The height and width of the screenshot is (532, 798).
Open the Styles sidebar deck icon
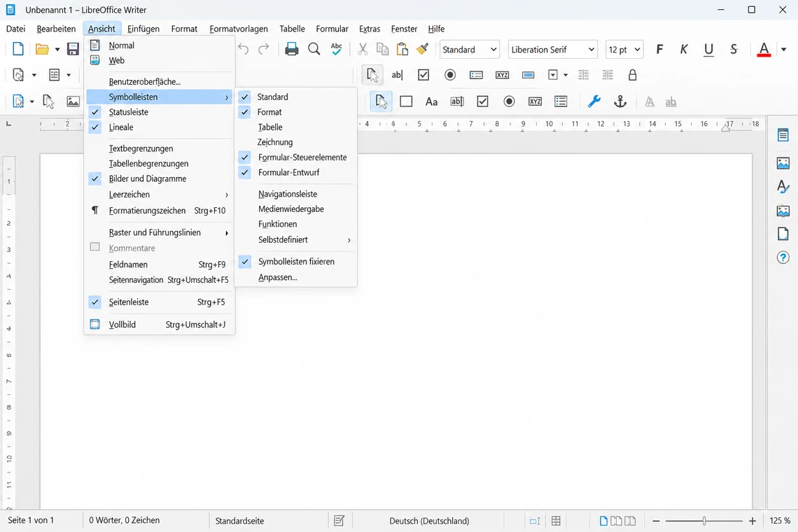pyautogui.click(x=783, y=187)
